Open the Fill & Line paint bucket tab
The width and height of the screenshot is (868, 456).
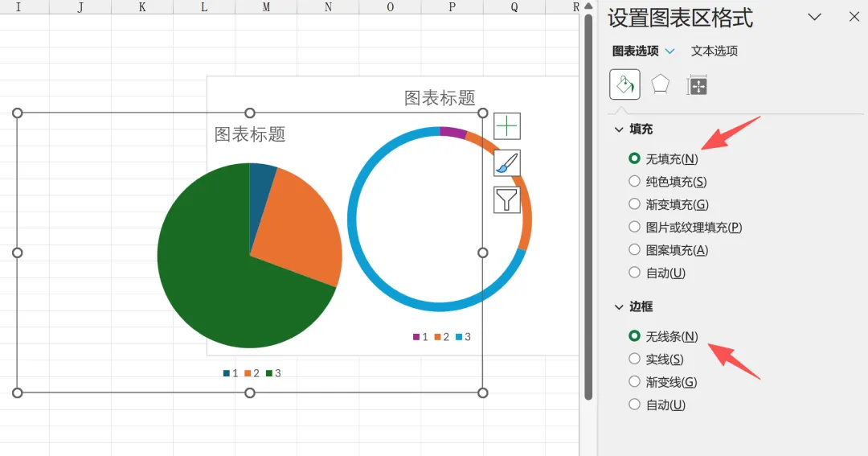(624, 84)
